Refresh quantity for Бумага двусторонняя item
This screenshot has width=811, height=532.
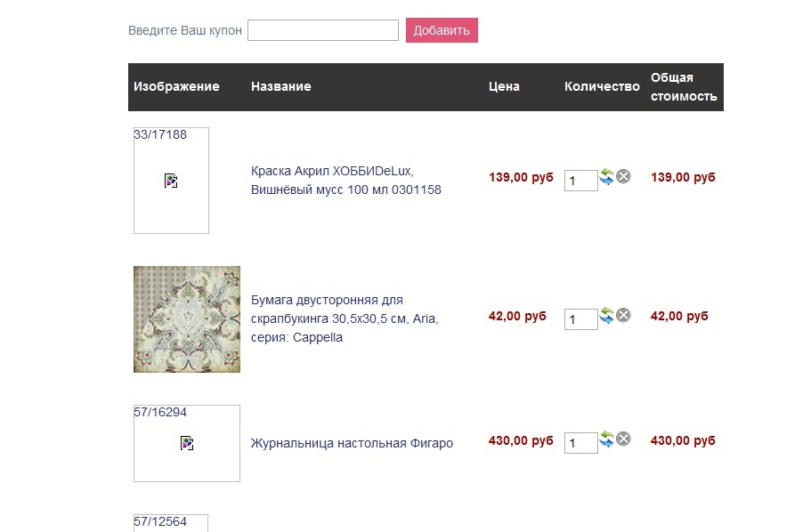[607, 315]
